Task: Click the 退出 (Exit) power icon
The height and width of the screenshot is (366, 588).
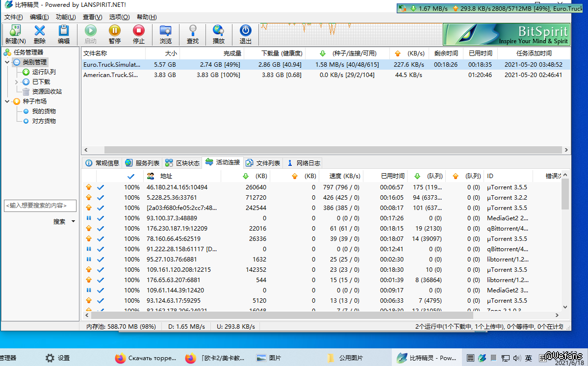Action: [245, 31]
